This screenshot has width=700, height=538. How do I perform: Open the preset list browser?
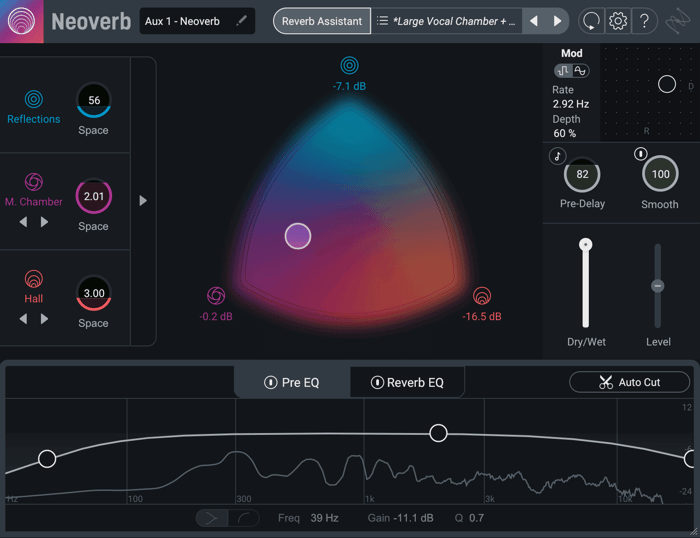pos(382,21)
